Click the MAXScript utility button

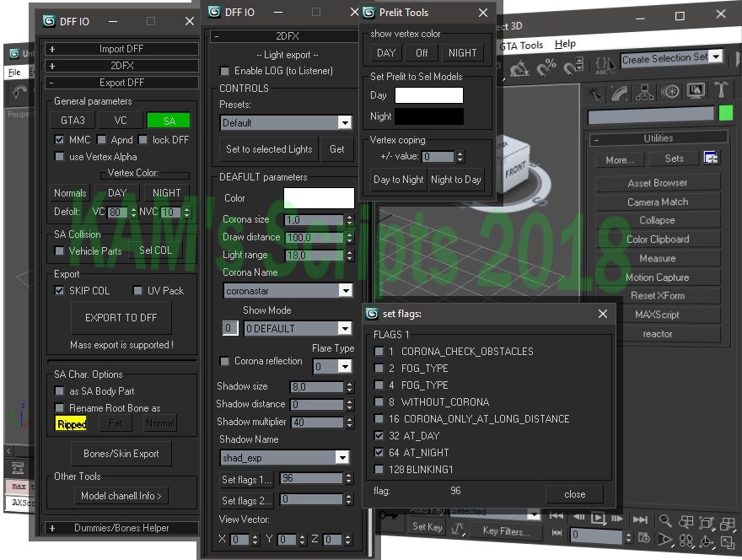coord(658,315)
